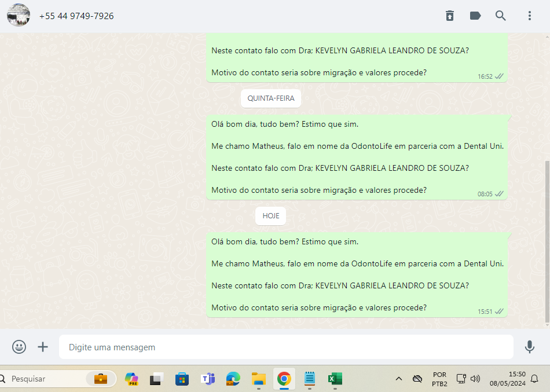Switch to Google Chrome in taskbar

coord(284,379)
